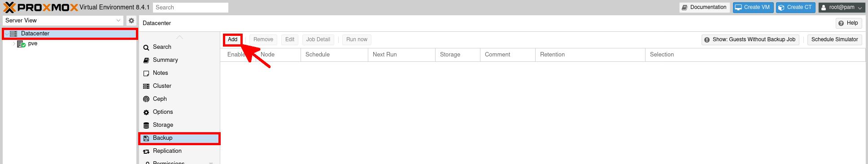Open the Storage panel
The width and height of the screenshot is (868, 164).
coord(163,125)
